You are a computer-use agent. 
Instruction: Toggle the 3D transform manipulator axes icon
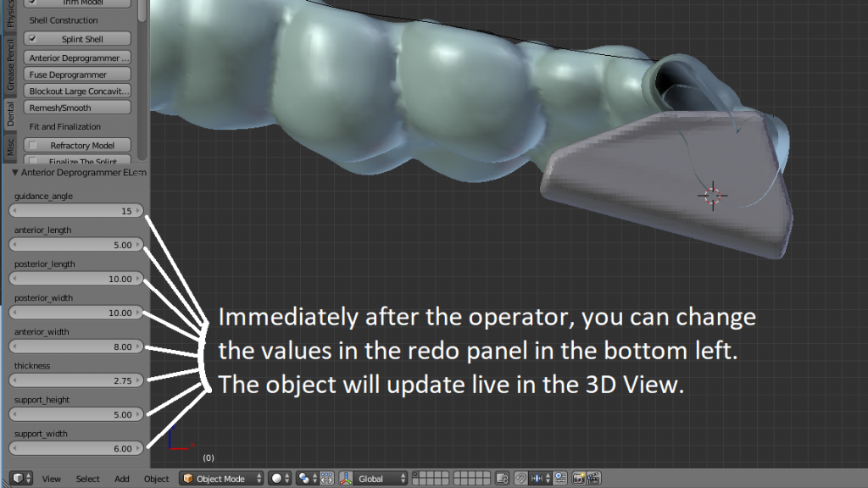[x=346, y=479]
